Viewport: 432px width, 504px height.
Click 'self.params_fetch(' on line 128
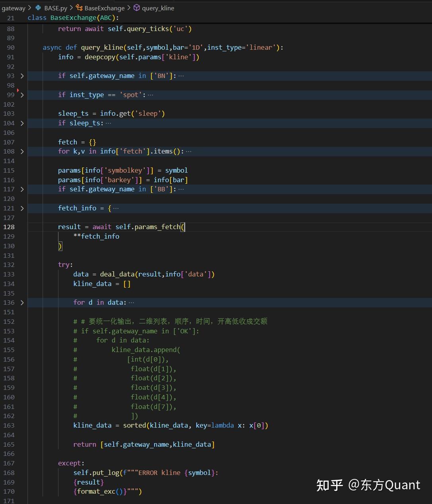coord(150,227)
